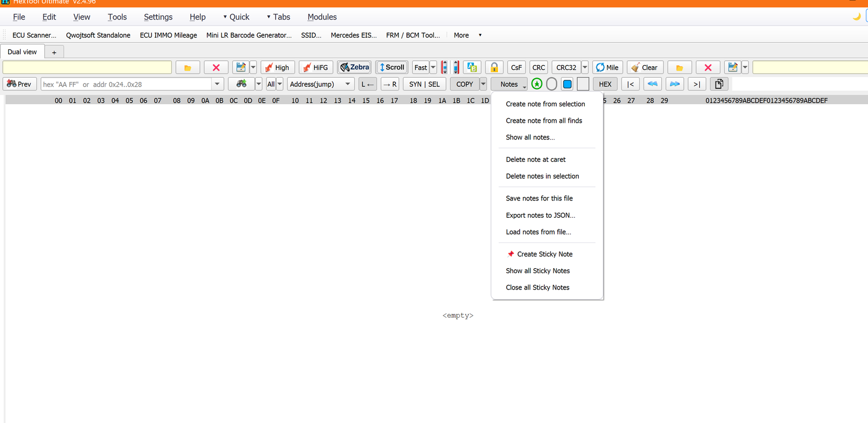868x423 pixels.
Task: Toggle synchronized Scroll mode
Action: [x=392, y=67]
